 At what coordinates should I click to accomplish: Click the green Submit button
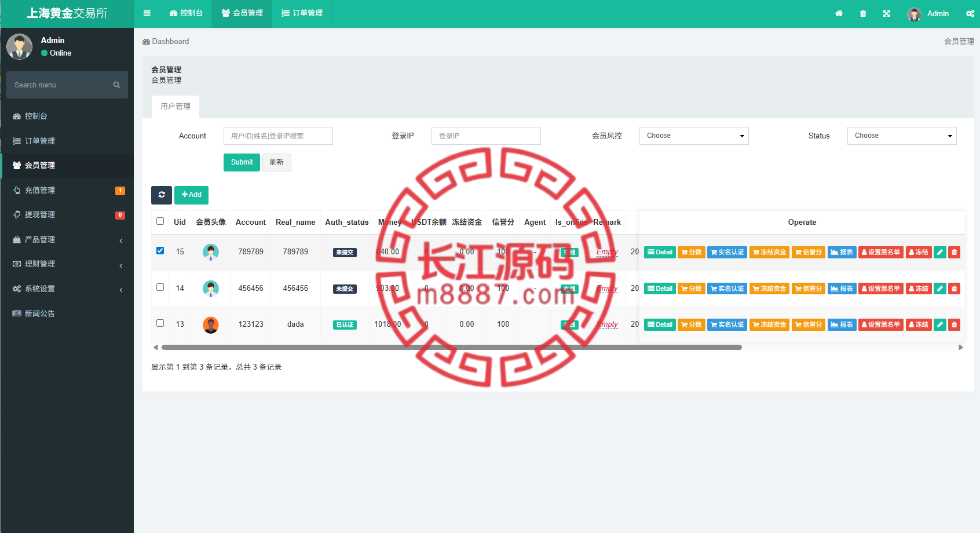pos(242,162)
